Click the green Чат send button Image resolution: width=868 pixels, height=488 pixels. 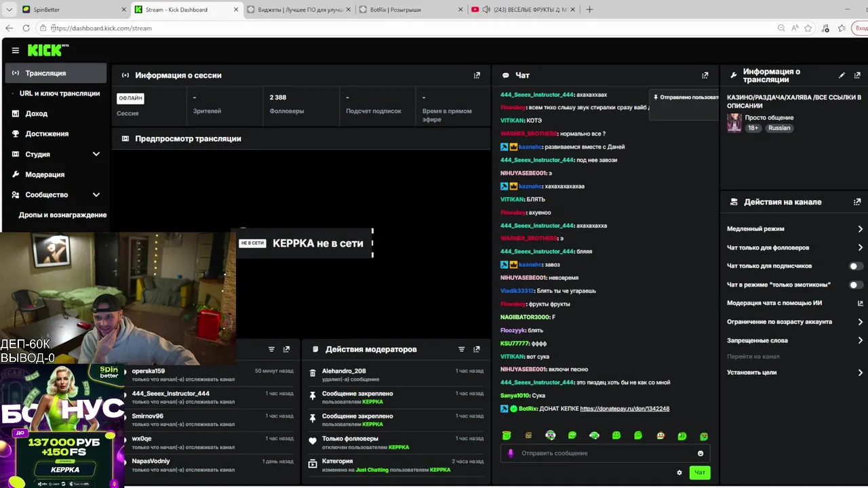700,472
